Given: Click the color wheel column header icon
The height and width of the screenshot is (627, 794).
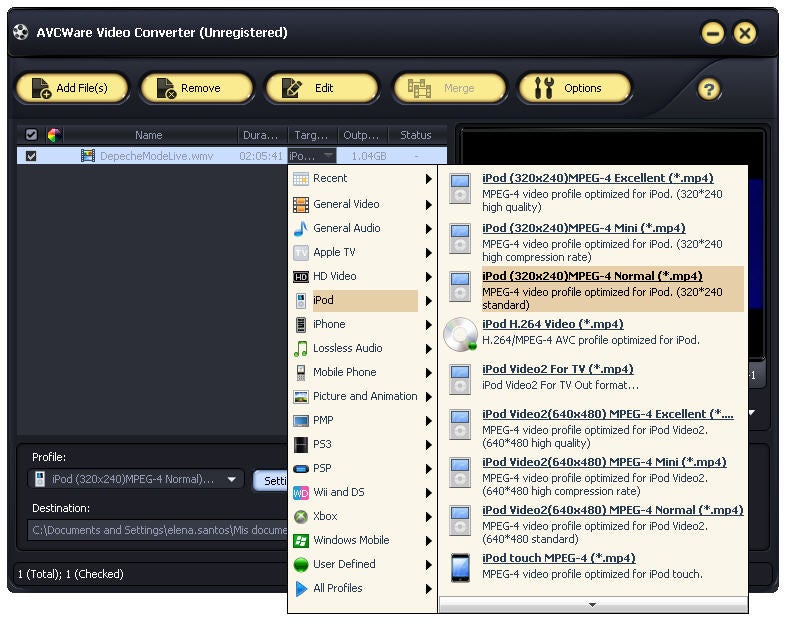Looking at the screenshot, I should (54, 135).
